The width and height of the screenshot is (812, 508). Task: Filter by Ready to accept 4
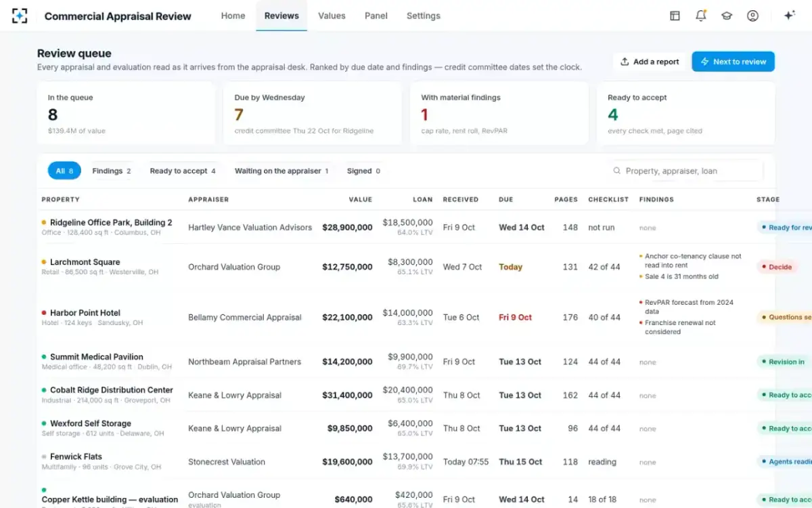coord(183,171)
